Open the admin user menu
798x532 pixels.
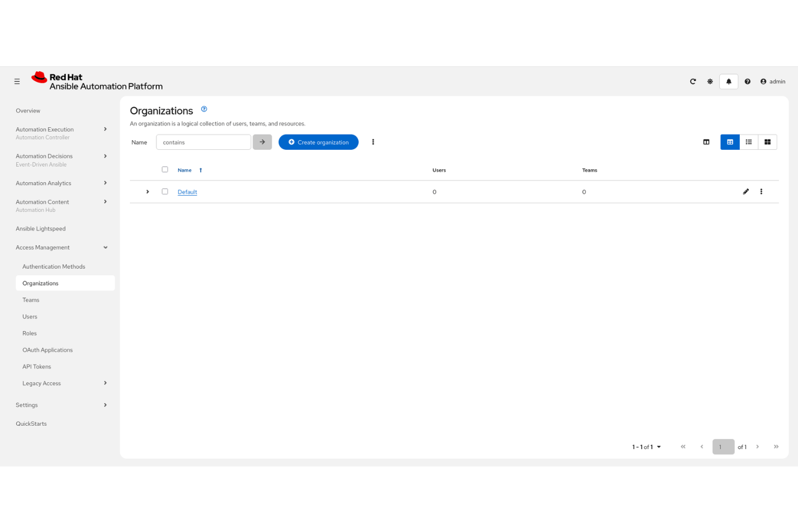(x=773, y=81)
